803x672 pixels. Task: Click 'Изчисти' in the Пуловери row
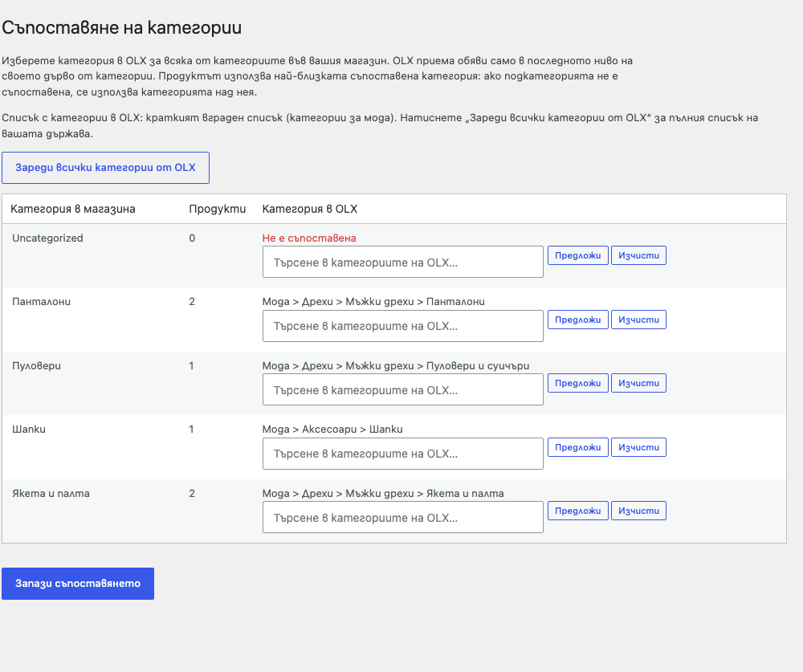(638, 383)
